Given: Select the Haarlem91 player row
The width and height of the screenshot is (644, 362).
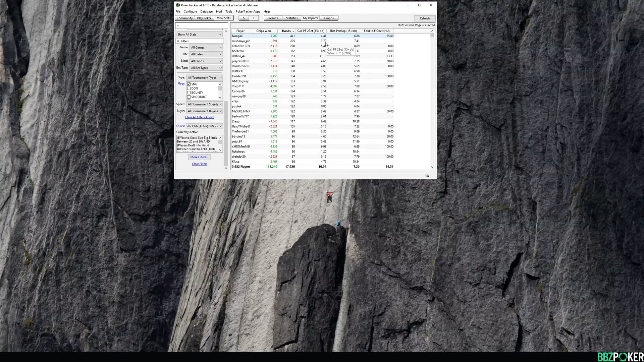Looking at the screenshot, I should (239, 76).
